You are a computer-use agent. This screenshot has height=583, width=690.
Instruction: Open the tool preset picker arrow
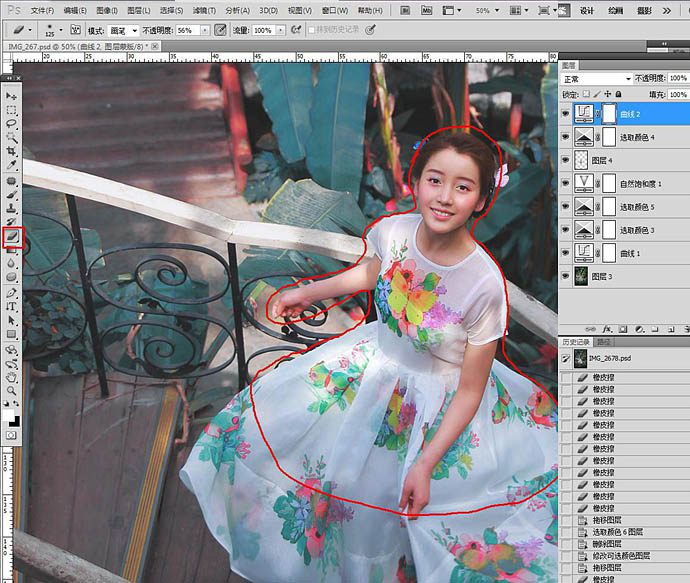click(30, 30)
